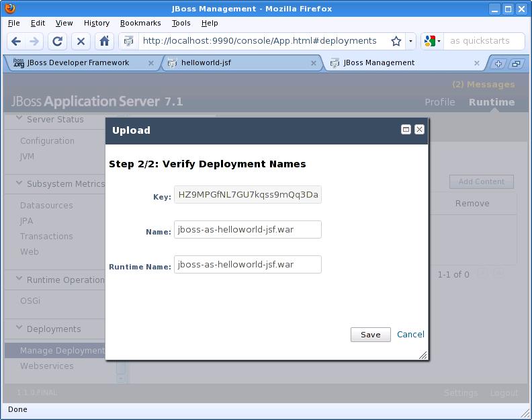Open the View menu
Screen dimensions: 532x420
point(64,23)
